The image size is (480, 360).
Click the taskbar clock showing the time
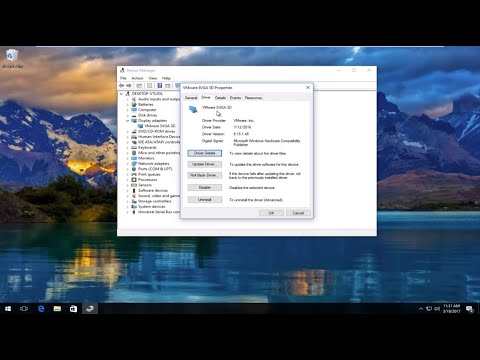click(452, 309)
